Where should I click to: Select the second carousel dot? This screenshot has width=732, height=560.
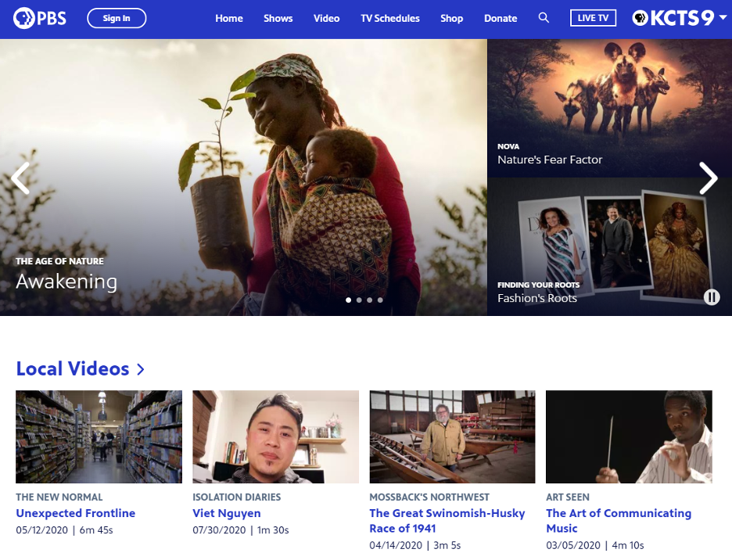click(359, 300)
